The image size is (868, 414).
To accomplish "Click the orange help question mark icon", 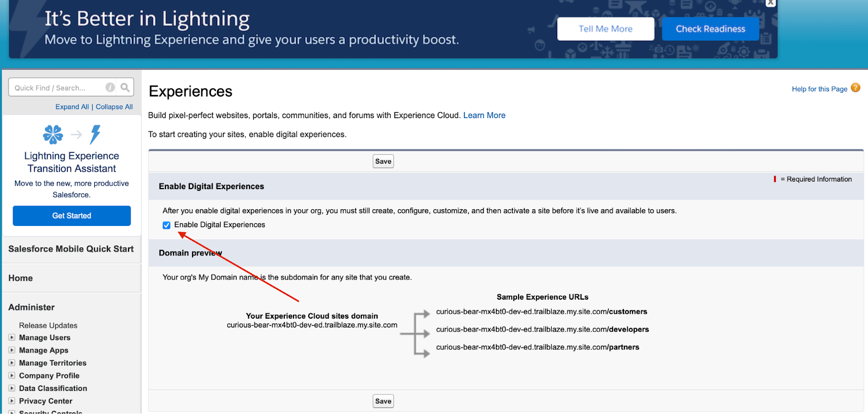I will pos(856,88).
